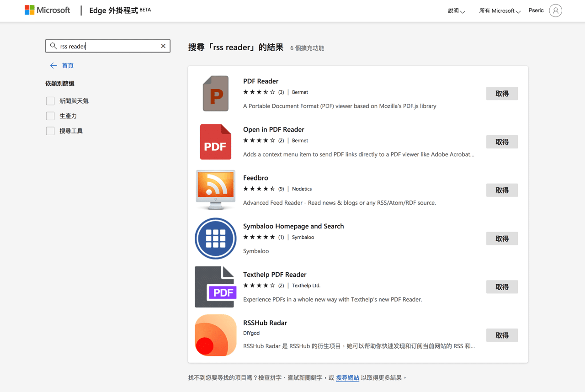Expand the 所有 Microsoft dropdown
Viewport: 585px width, 392px height.
coord(500,11)
